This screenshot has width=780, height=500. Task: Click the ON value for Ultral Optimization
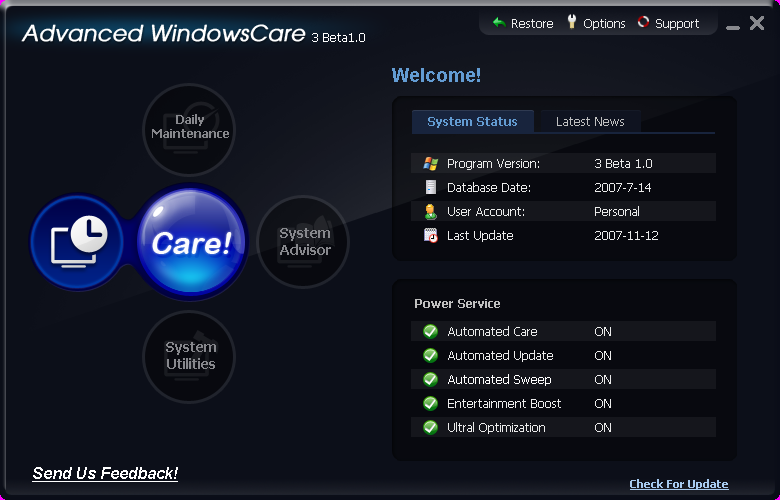point(603,427)
